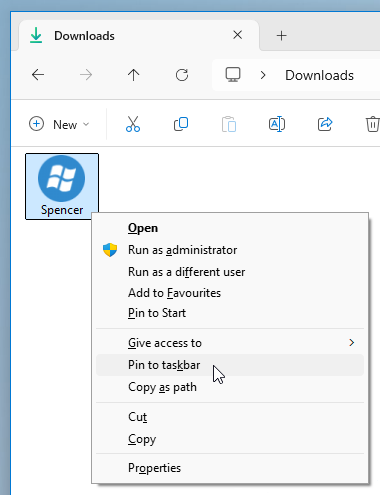
Task: Expand the address bar chevron before Downloads
Action: pyautogui.click(x=263, y=75)
